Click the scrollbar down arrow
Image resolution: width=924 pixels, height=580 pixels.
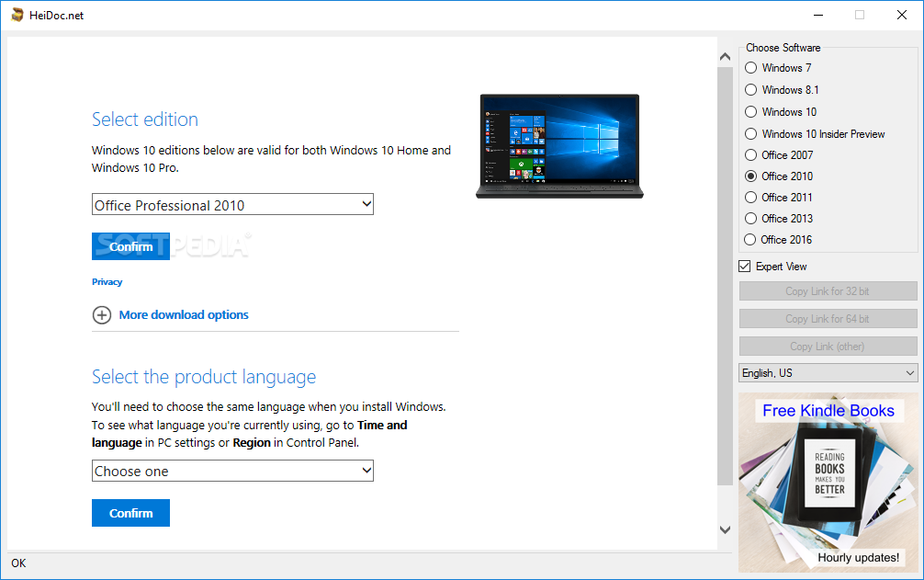(x=726, y=529)
